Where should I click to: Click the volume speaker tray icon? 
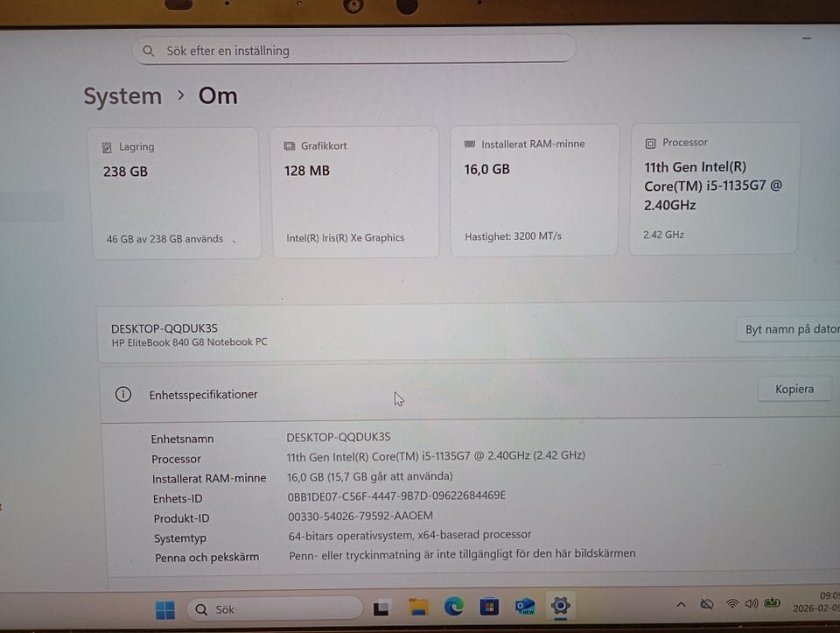(751, 603)
